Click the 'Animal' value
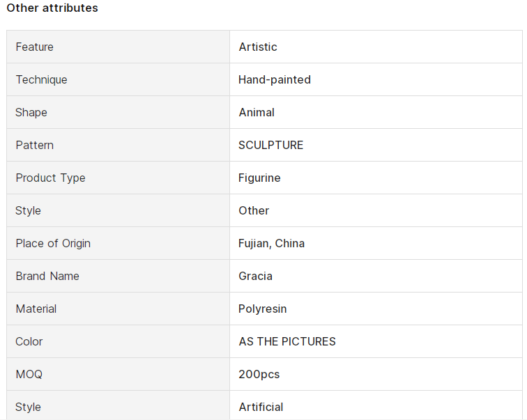Viewport: 527px width, 420px height. [257, 112]
